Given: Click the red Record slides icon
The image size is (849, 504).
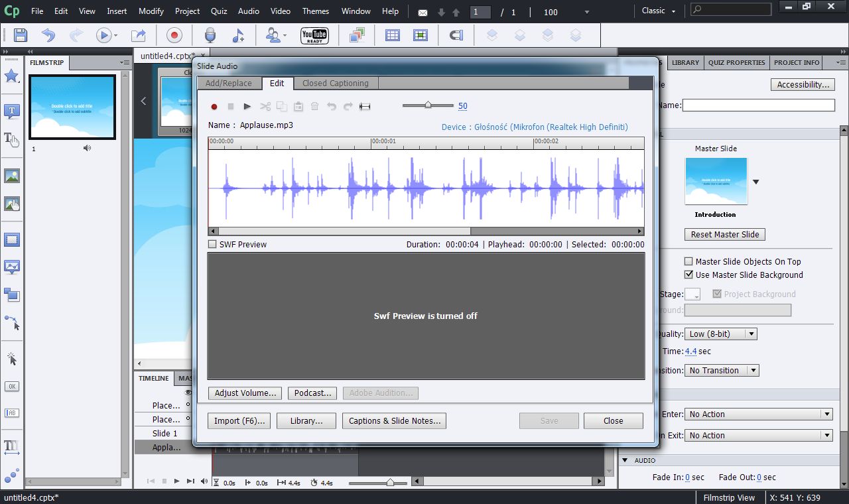Looking at the screenshot, I should [174, 35].
